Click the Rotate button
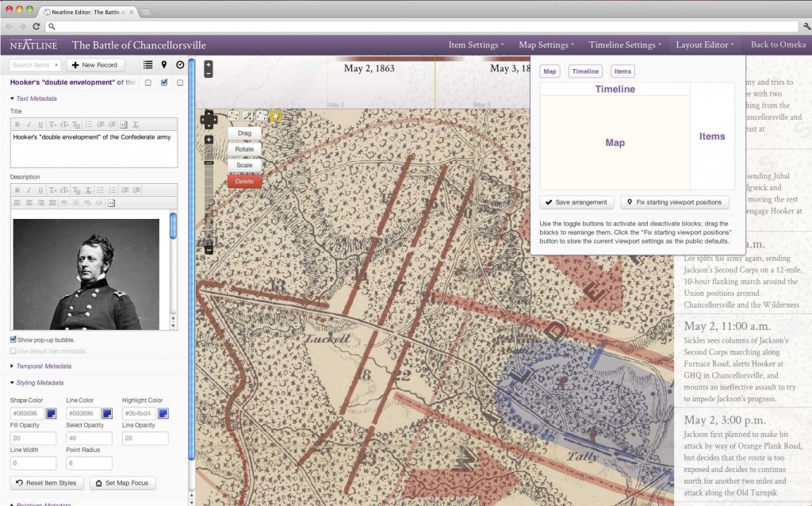This screenshot has width=812, height=506. pyautogui.click(x=244, y=149)
